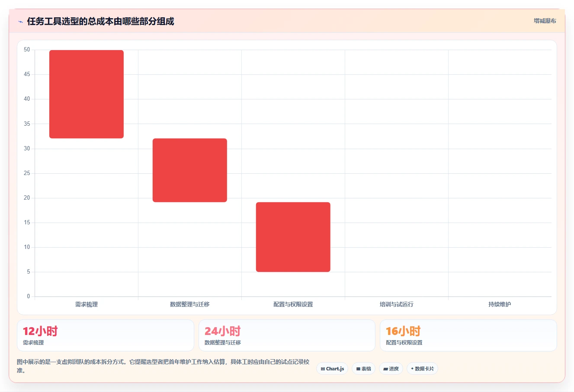Click the y-axis value 50
Viewport: 574px width, 392px height.
27,50
